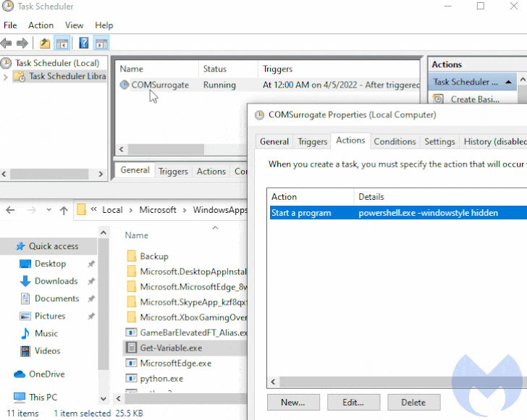Image resolution: width=527 pixels, height=420 pixels.
Task: Open the Help toolbar icon
Action: [84, 43]
